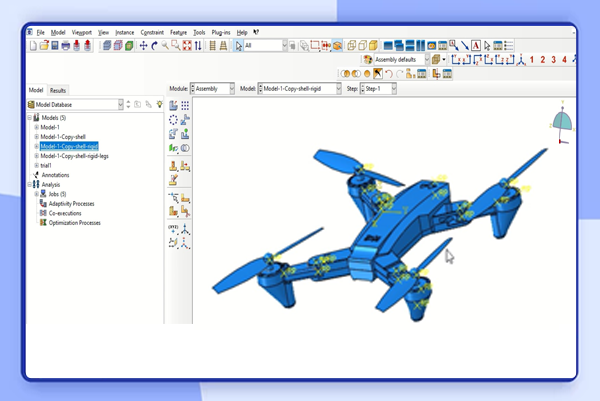Expand the Jobs (5) tree node
The image size is (600, 401).
point(38,194)
